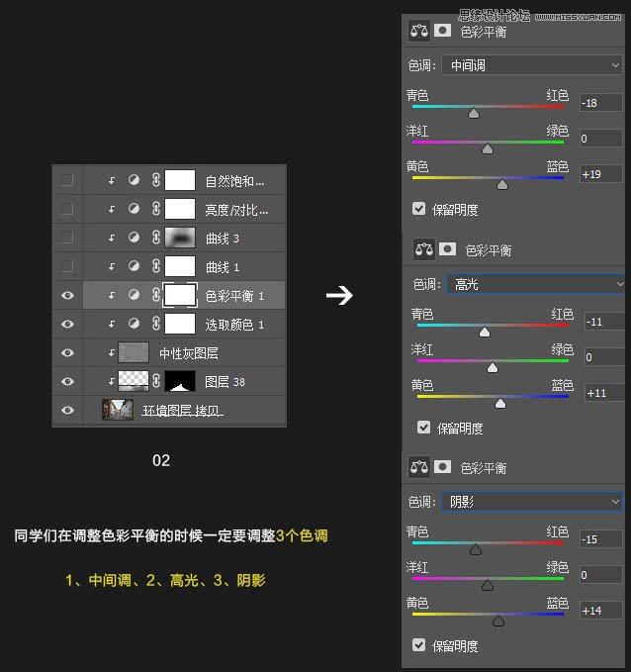The image size is (631, 672).
Task: Click the +14 value field
Action: tap(600, 611)
